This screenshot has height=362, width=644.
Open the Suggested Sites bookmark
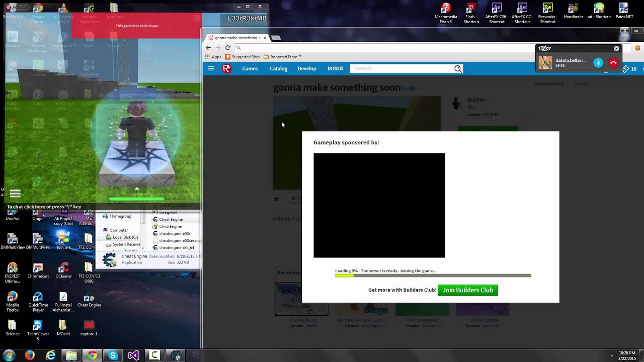(242, 57)
